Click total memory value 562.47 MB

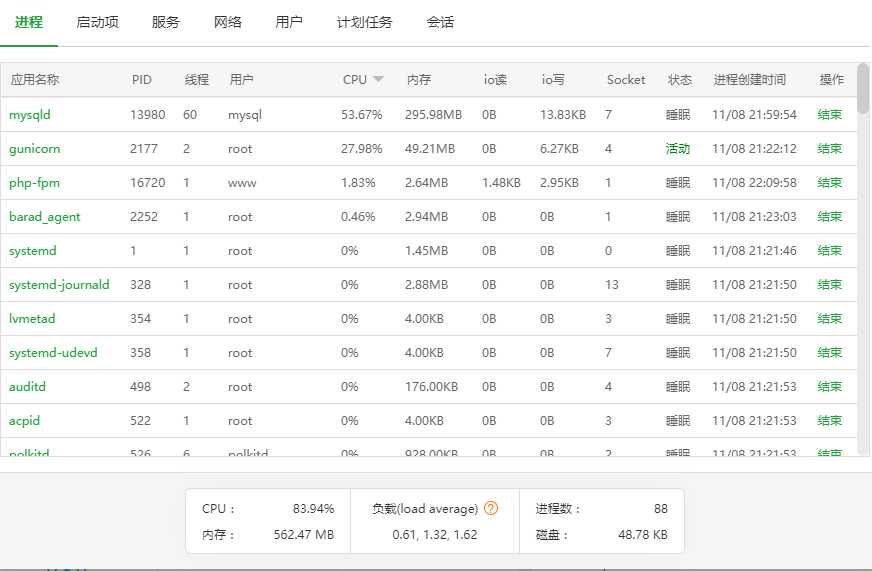tap(304, 534)
